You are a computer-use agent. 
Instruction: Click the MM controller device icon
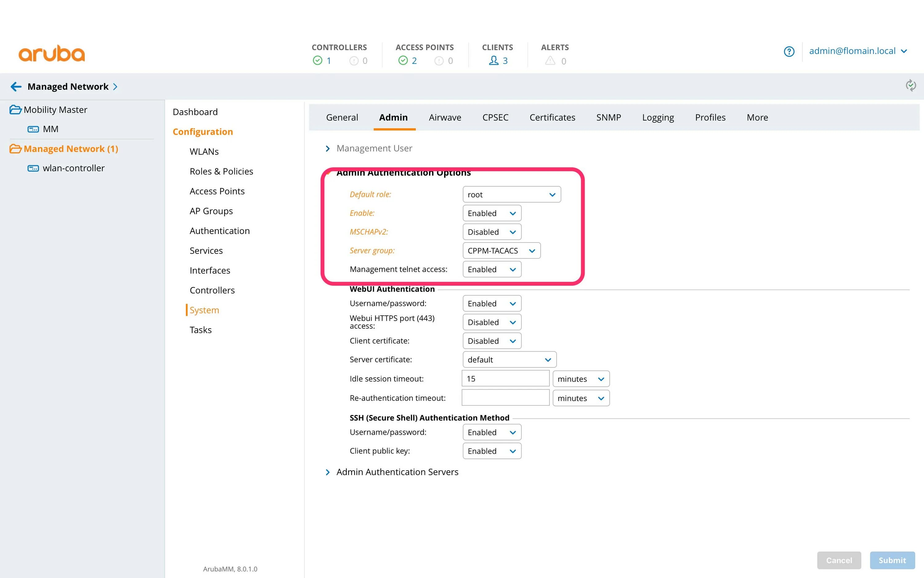click(x=33, y=129)
